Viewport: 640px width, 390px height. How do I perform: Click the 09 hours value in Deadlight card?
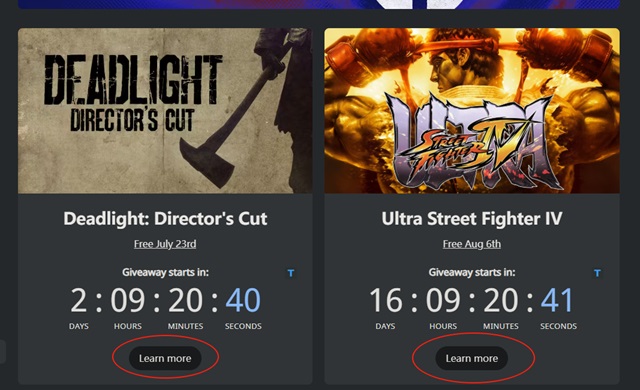pyautogui.click(x=128, y=301)
